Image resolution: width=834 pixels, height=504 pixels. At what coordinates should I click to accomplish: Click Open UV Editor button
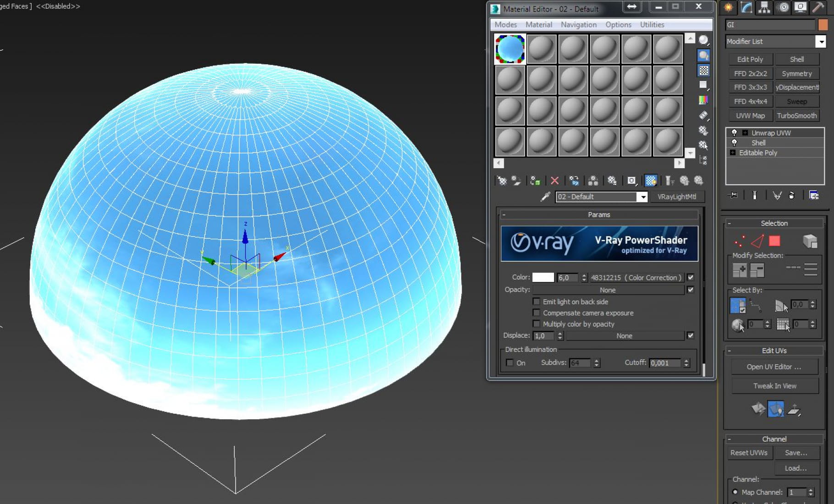[x=774, y=367]
